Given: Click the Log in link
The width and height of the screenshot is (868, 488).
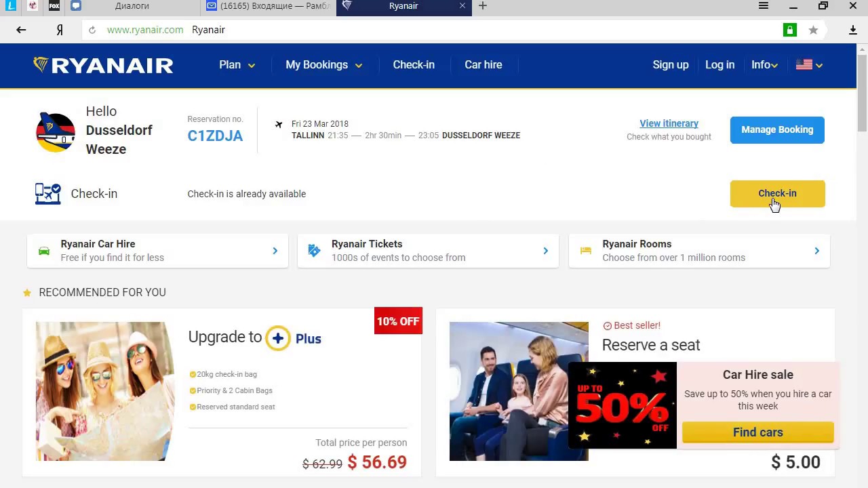Looking at the screenshot, I should [719, 65].
